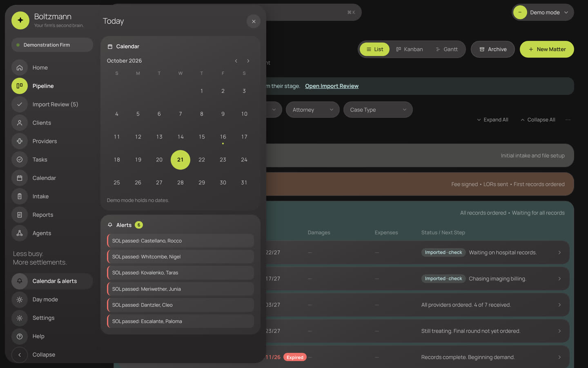Viewport: 588px width, 368px height.
Task: Close the Today panel
Action: 254,21
